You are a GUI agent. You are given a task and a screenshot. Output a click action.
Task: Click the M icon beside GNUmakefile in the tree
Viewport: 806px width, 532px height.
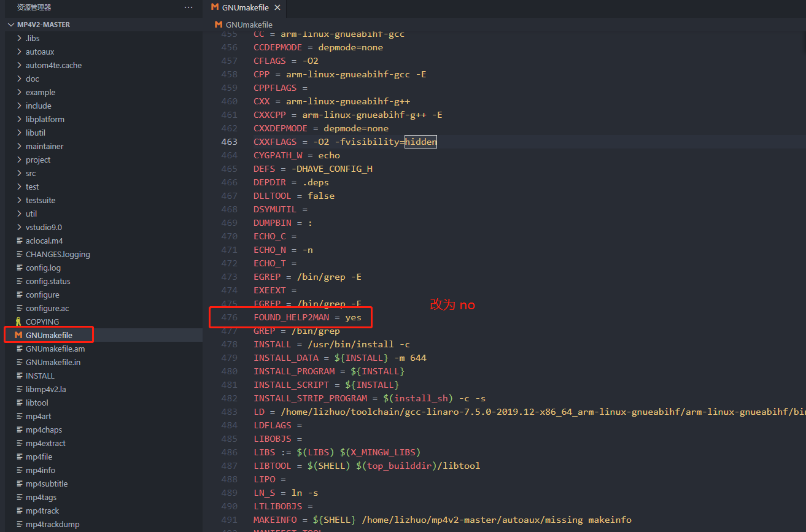pyautogui.click(x=18, y=335)
